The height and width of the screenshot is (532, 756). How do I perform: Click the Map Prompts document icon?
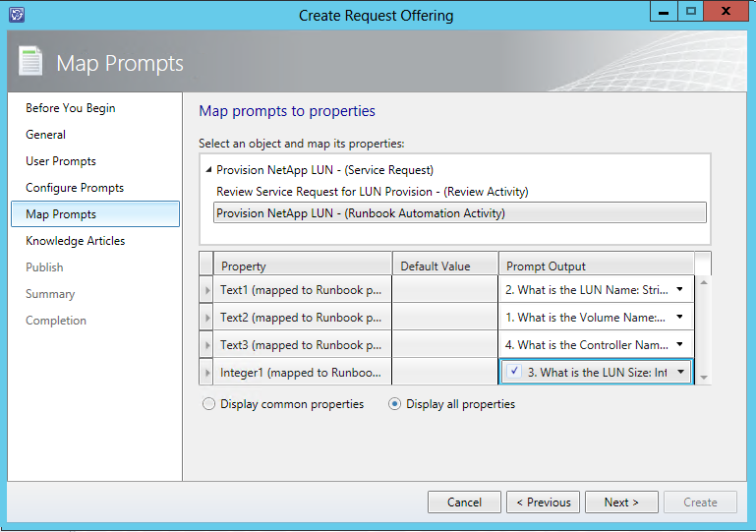30,61
